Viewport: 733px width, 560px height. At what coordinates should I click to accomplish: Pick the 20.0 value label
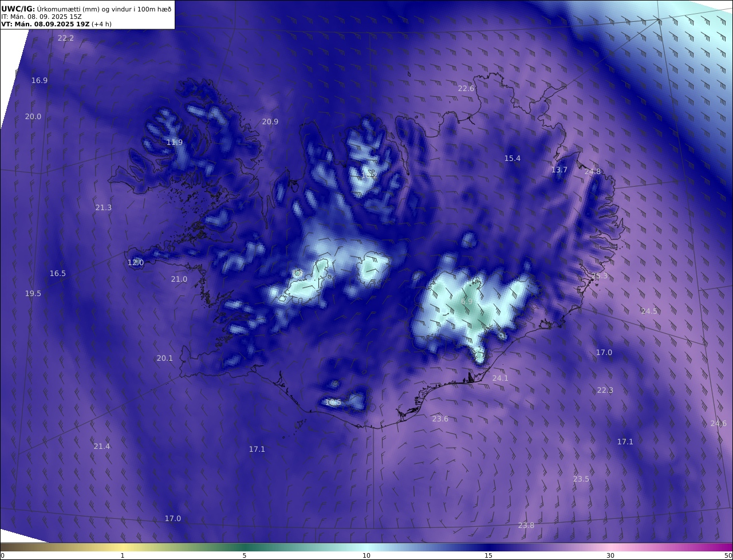[33, 117]
